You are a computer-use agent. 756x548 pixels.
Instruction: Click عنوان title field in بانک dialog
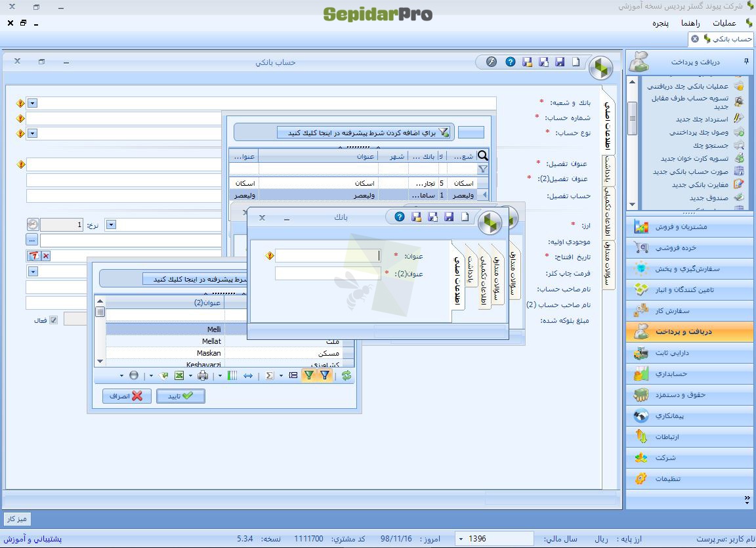pyautogui.click(x=328, y=255)
